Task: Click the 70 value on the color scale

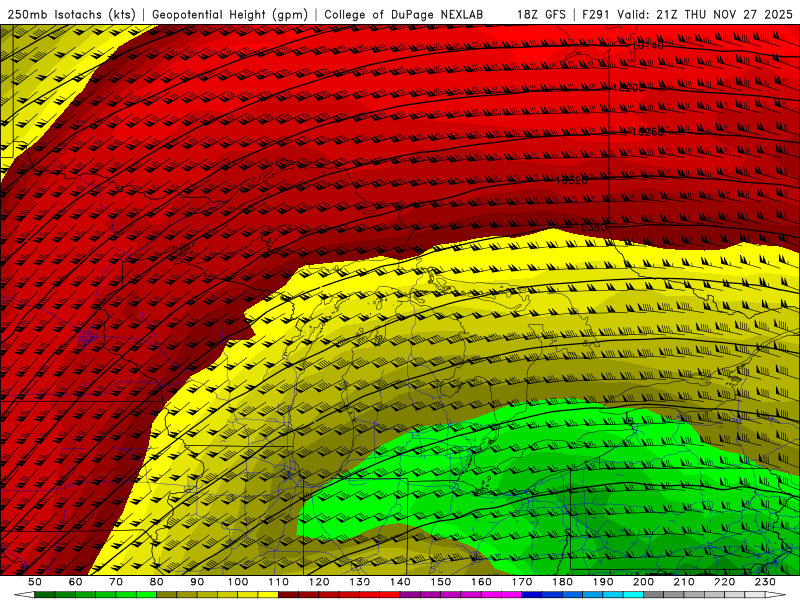Action: point(116,582)
